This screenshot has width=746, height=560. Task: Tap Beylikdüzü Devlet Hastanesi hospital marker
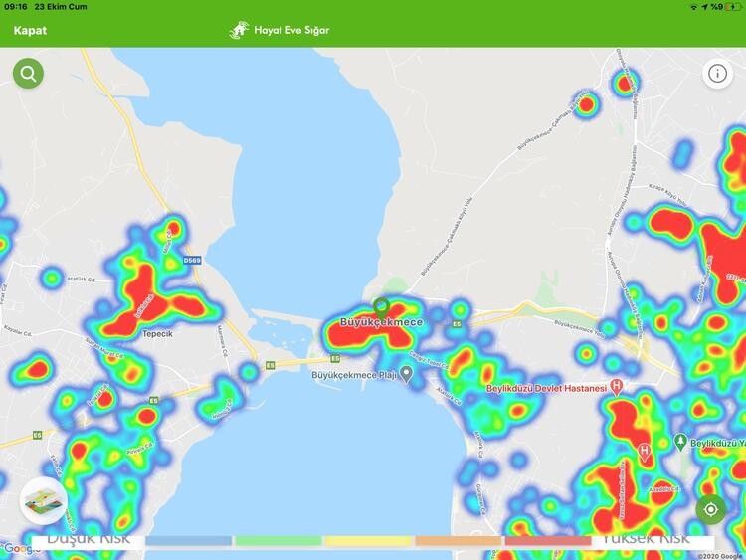coord(616,387)
